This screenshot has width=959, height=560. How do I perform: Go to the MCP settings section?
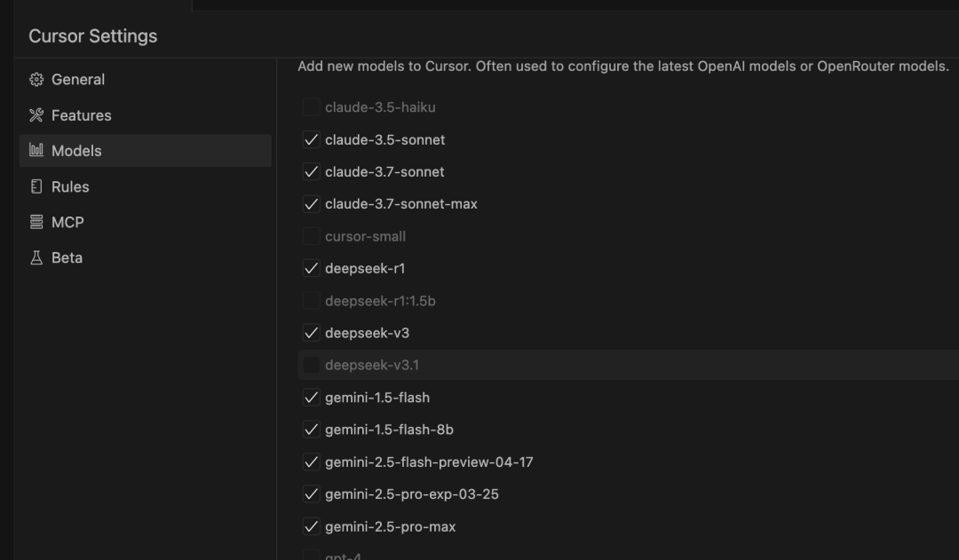point(67,222)
